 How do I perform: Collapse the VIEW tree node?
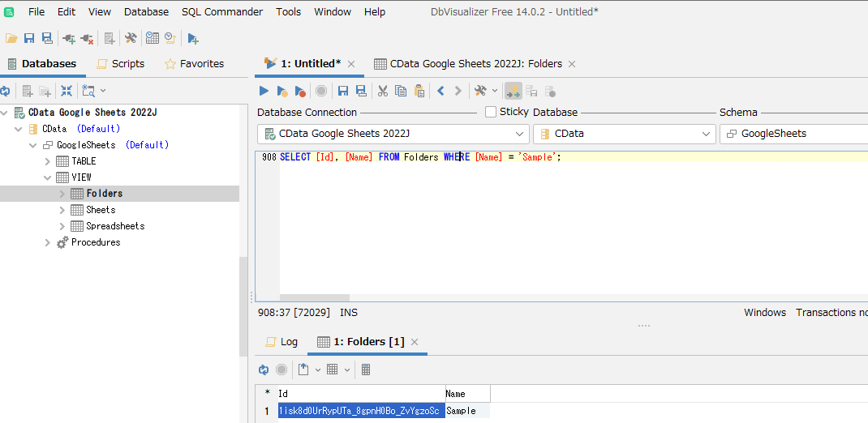point(48,177)
